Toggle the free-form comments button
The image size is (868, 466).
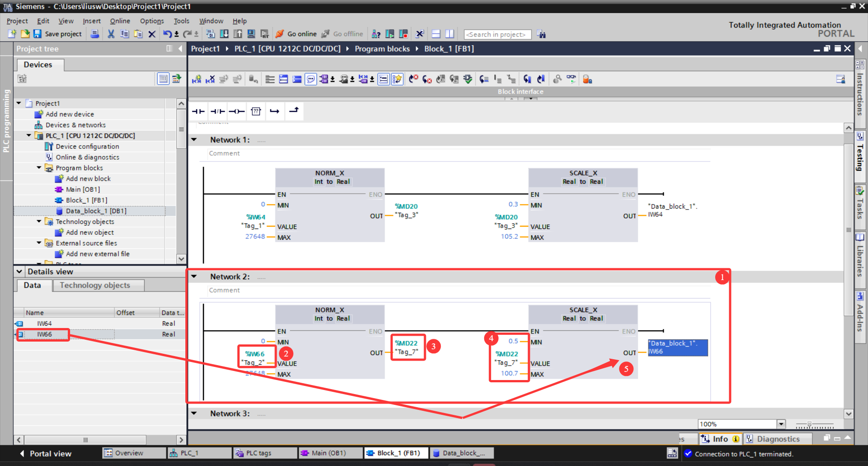pos(311,79)
